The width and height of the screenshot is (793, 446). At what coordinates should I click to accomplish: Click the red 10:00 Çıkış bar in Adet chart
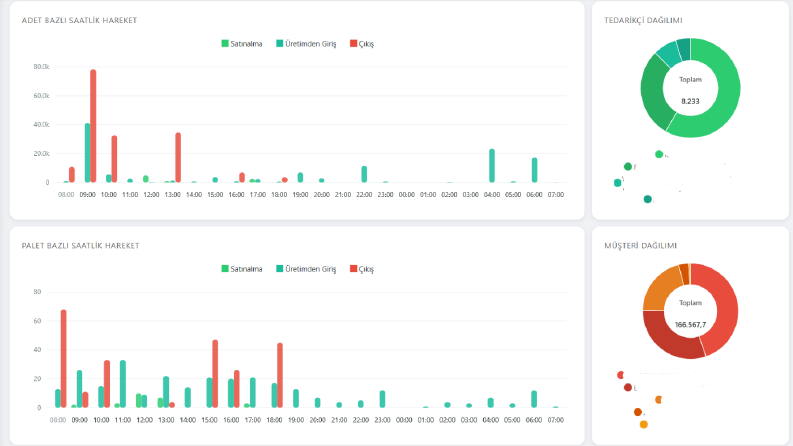pos(114,159)
